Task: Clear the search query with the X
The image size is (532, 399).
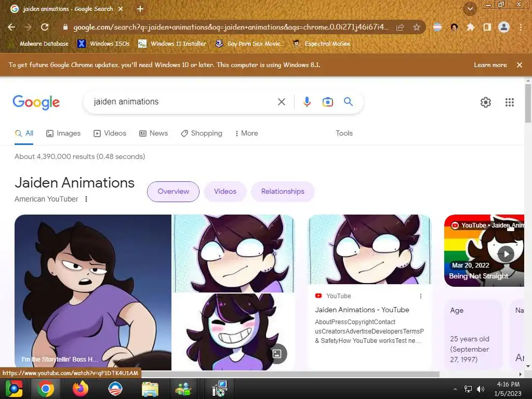Action: click(x=281, y=102)
